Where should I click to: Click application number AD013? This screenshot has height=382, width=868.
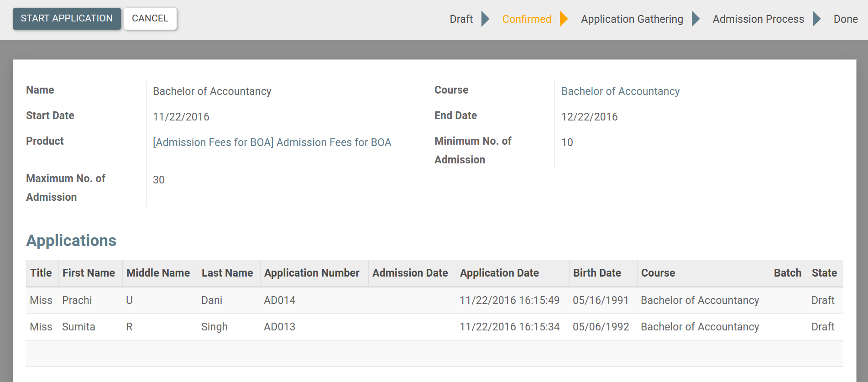tap(279, 327)
